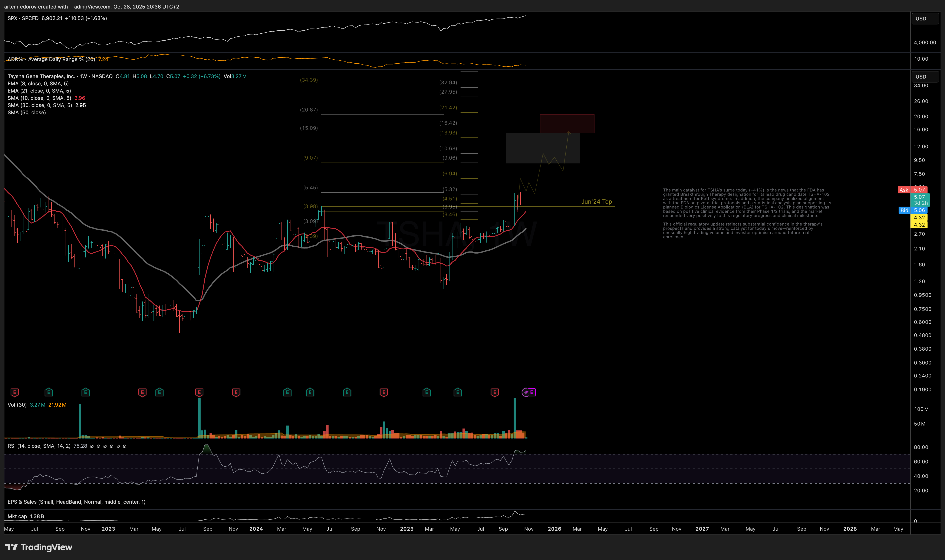Select the SMA (50, close) legend
The image size is (945, 560).
tap(27, 113)
